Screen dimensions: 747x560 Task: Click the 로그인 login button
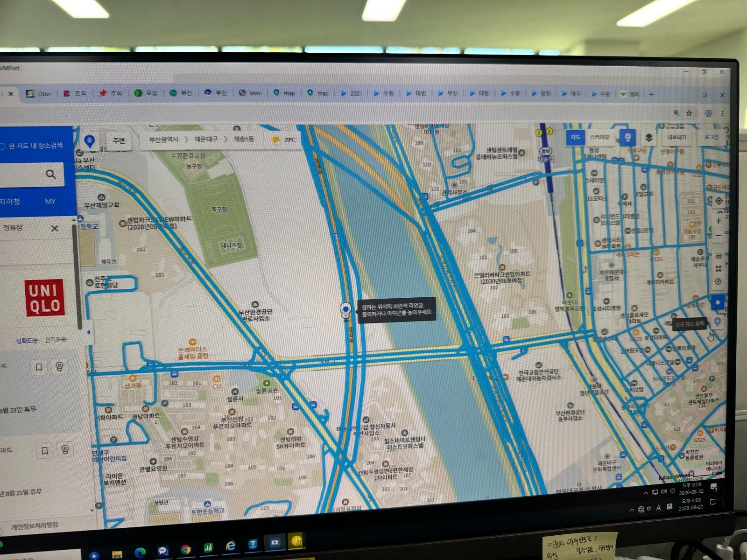[x=712, y=137]
